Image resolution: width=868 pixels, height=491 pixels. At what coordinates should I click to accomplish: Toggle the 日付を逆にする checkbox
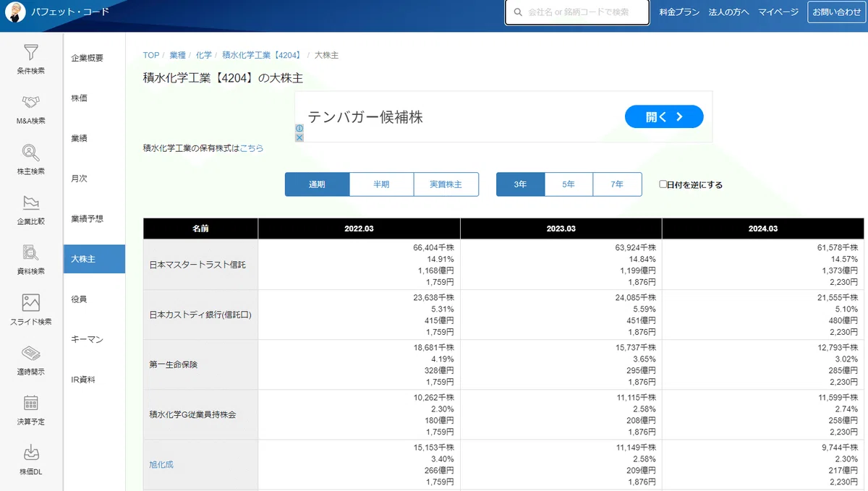[663, 184]
